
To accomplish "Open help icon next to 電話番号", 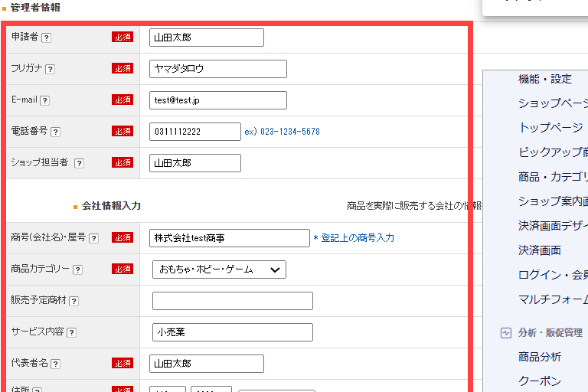I will [x=55, y=132].
